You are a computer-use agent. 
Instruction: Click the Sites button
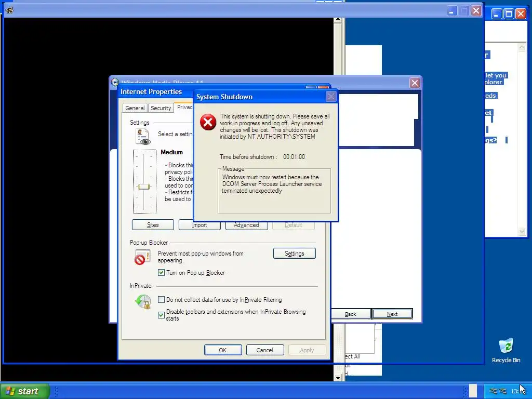(x=153, y=225)
